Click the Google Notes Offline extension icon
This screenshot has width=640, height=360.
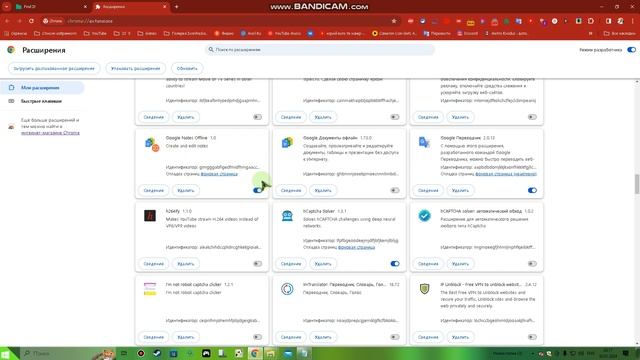(x=152, y=144)
